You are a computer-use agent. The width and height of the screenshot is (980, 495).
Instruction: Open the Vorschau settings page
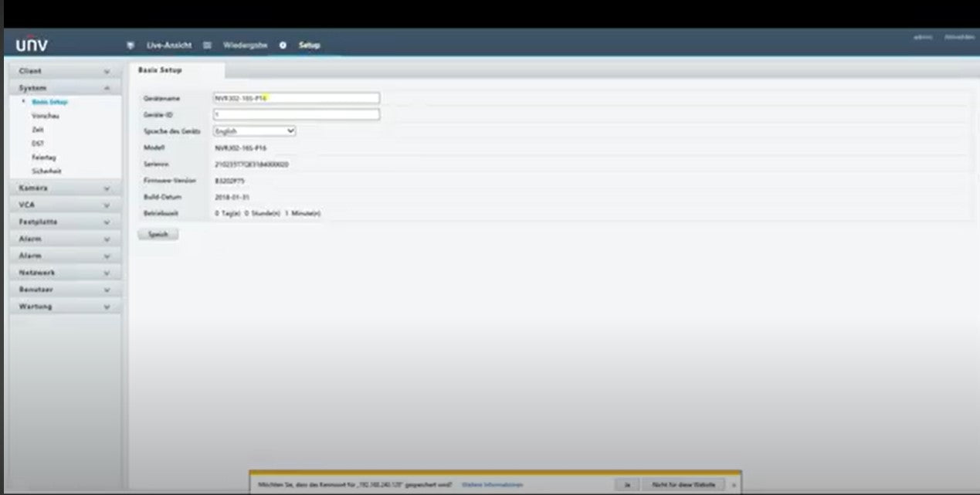pos(45,116)
